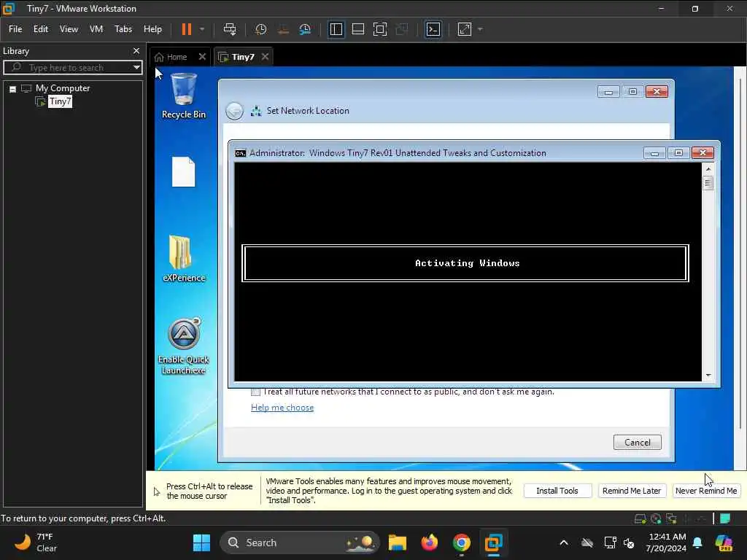The image size is (747, 560).
Task: Click the muted volume tray icon
Action: (629, 542)
